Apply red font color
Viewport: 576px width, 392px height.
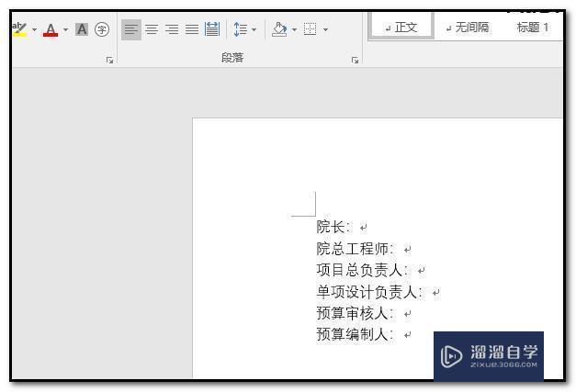51,29
